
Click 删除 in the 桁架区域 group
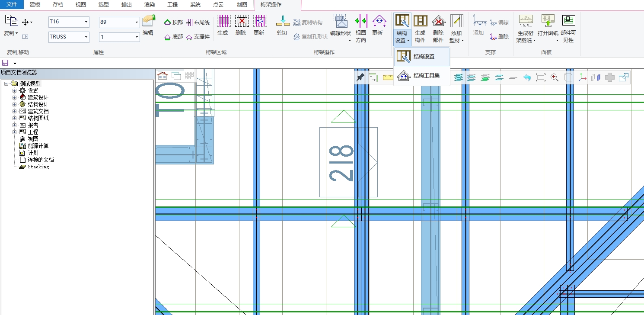242,25
